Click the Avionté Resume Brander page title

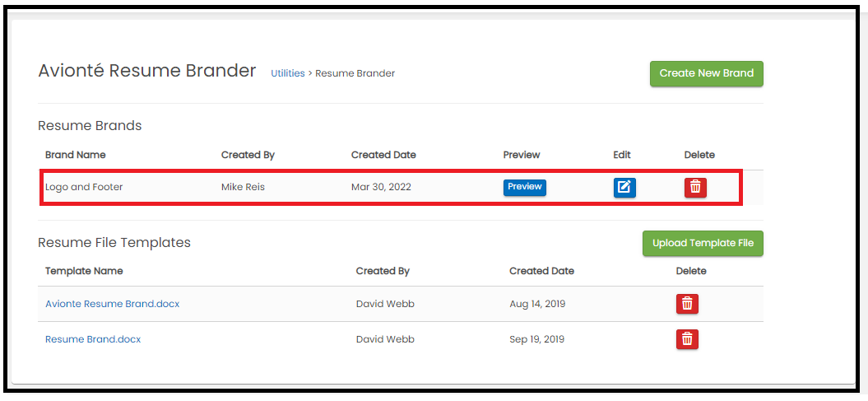pos(147,71)
